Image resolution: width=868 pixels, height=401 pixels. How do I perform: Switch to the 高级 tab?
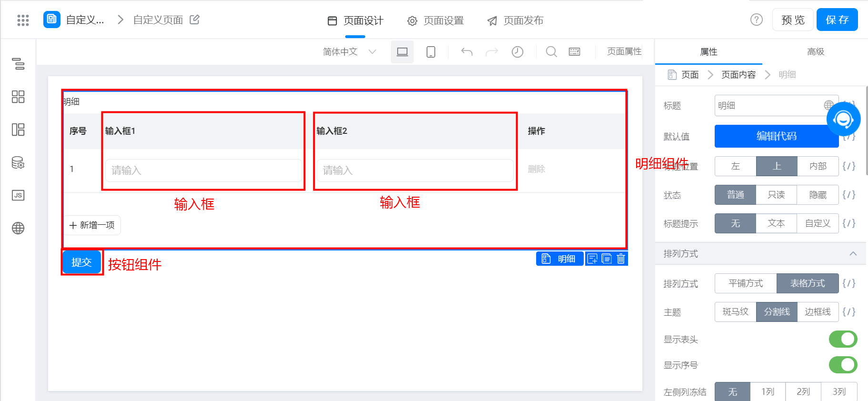[815, 51]
